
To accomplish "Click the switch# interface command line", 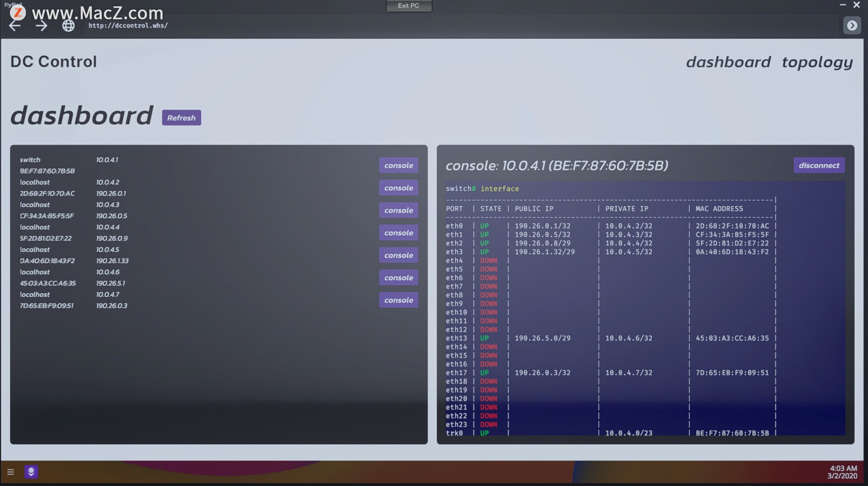I will click(482, 189).
